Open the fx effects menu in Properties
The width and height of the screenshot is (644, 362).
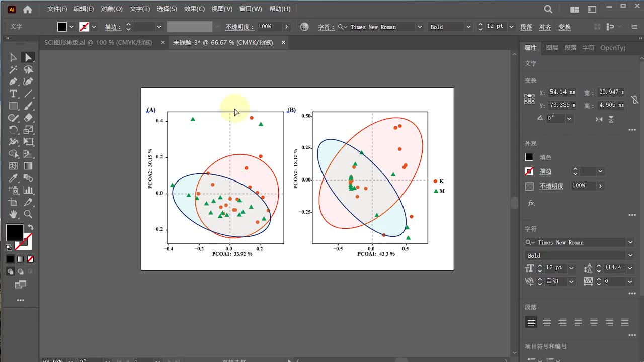531,203
